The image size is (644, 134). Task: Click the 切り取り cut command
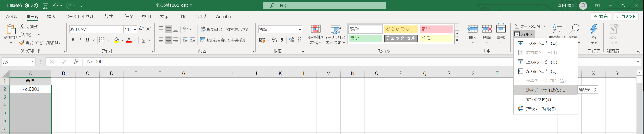[x=29, y=26]
